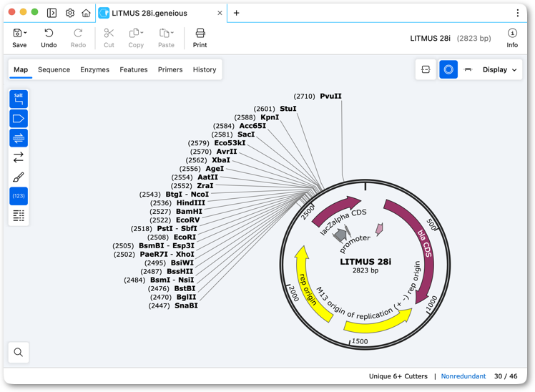The width and height of the screenshot is (535, 392).
Task: Select the AvrII enzyme label
Action: [227, 151]
